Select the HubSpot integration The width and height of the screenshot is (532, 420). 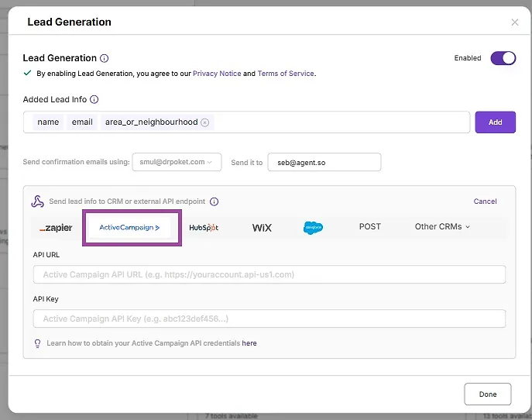[204, 228]
